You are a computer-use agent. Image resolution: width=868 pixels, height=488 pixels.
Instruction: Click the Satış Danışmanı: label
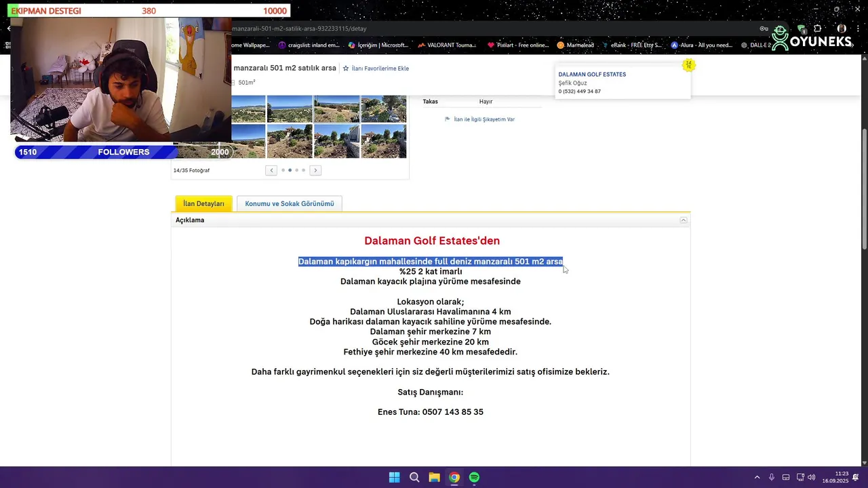coord(431,392)
